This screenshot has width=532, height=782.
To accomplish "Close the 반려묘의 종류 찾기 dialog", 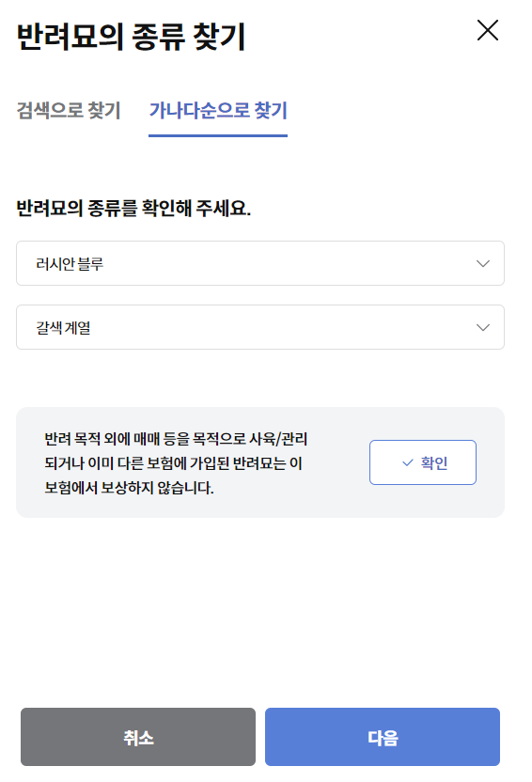I will click(487, 30).
